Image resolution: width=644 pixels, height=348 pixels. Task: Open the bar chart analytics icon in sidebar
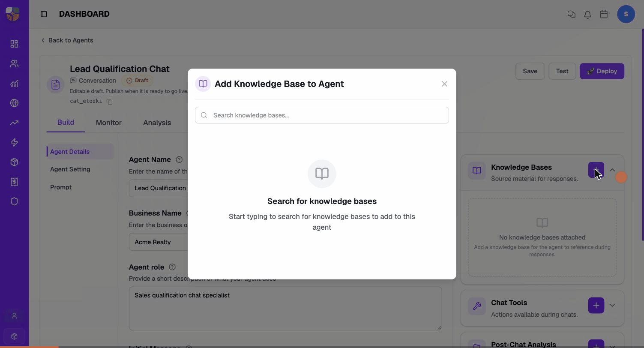(x=14, y=84)
